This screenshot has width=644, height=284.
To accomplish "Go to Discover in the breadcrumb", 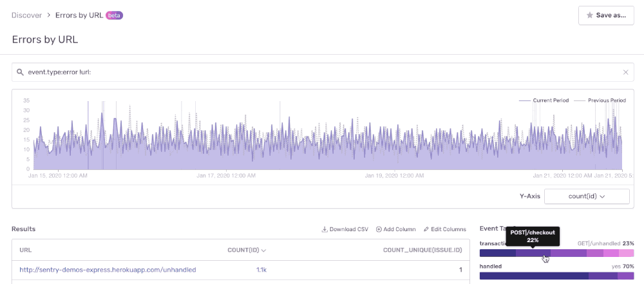I will point(26,15).
